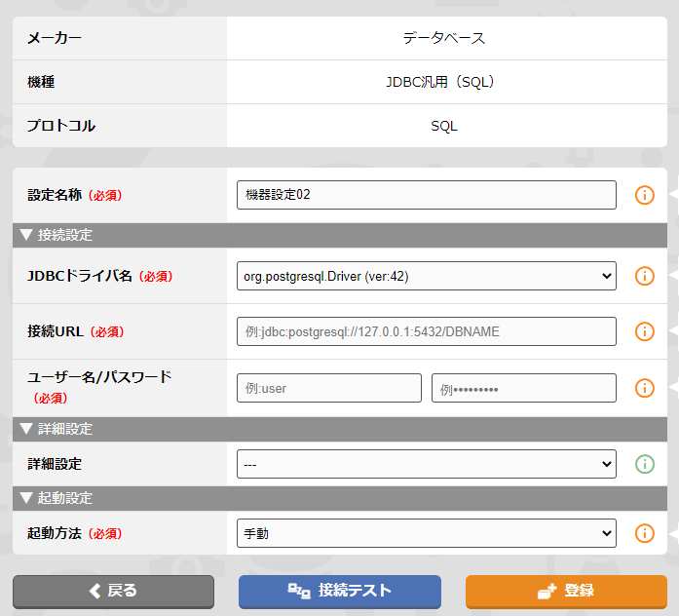Click the info icon beside 設定名称 field
The width and height of the screenshot is (679, 616).
pos(644,195)
